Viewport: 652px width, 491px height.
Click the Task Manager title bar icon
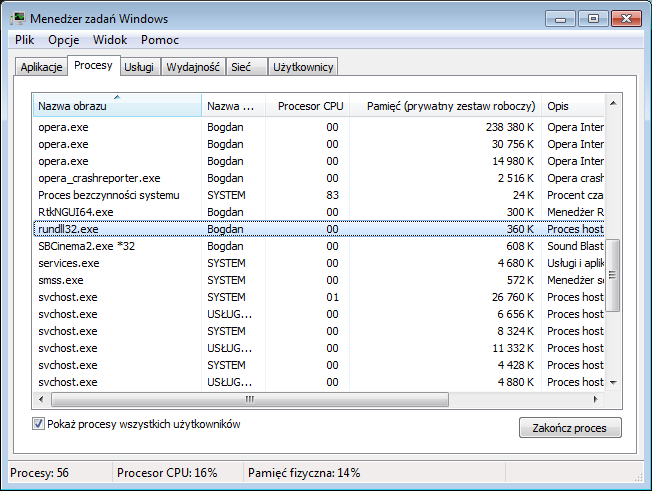pos(18,19)
